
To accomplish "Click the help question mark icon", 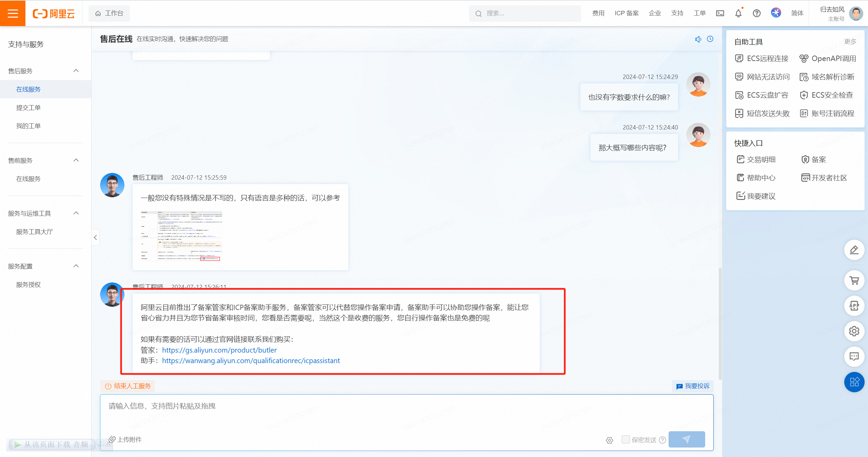I will [756, 13].
